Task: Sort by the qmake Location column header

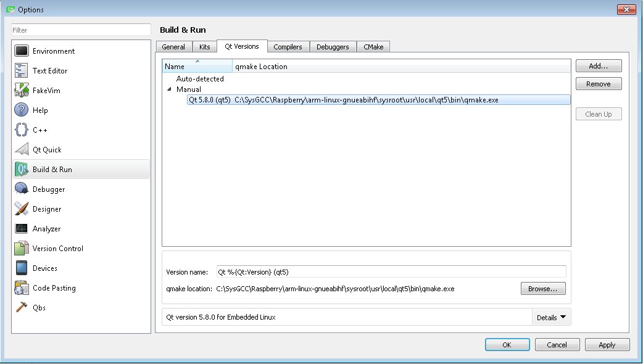Action: click(402, 66)
